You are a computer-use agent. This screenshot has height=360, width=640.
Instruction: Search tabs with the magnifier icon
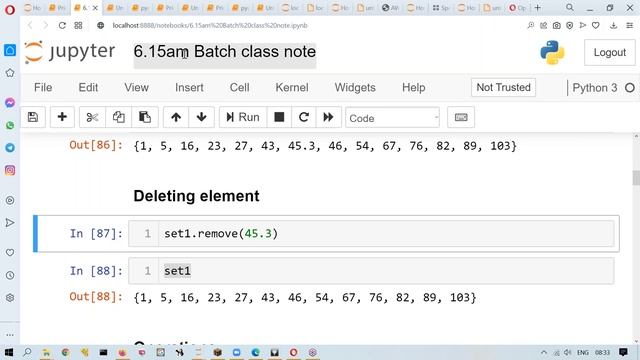(570, 8)
